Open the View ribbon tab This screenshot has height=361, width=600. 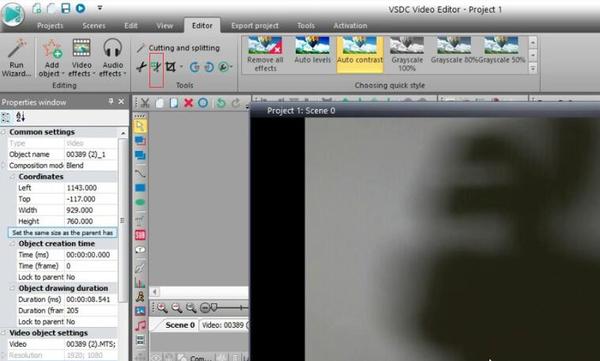(x=165, y=26)
